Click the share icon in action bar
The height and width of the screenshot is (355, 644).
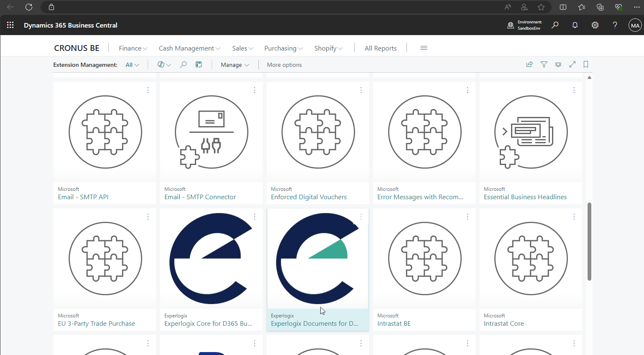pos(529,64)
